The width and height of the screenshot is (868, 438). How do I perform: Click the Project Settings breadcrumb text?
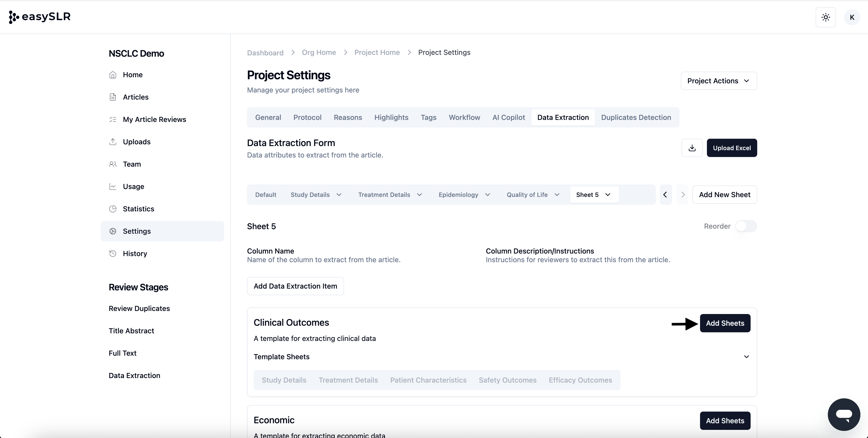pos(444,52)
